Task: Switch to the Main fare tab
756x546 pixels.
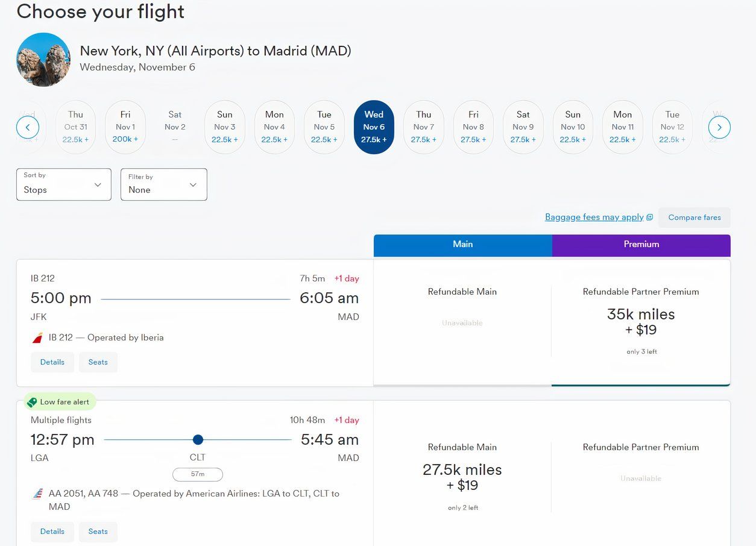Action: tap(462, 245)
